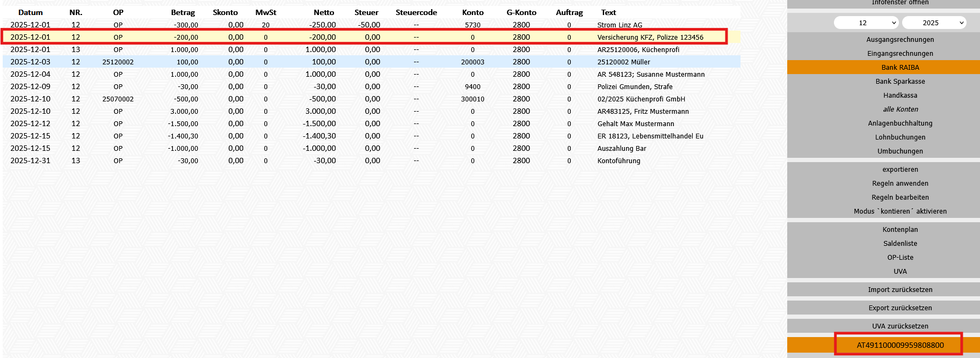Activate the kontieren mode toggle
The width and height of the screenshot is (980, 358).
(900, 211)
